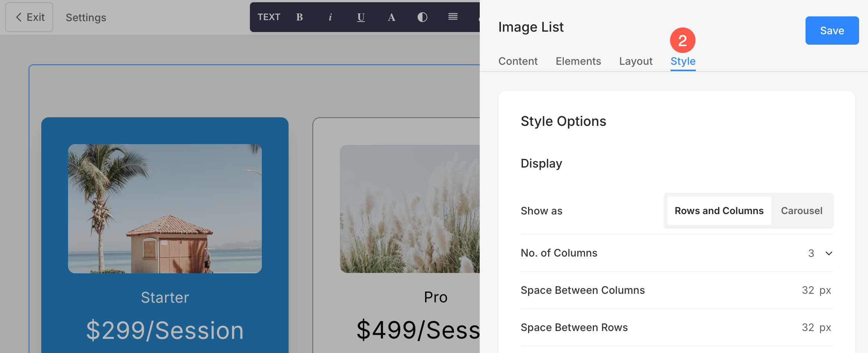Click the Show as label
Image resolution: width=868 pixels, height=353 pixels.
(x=541, y=211)
